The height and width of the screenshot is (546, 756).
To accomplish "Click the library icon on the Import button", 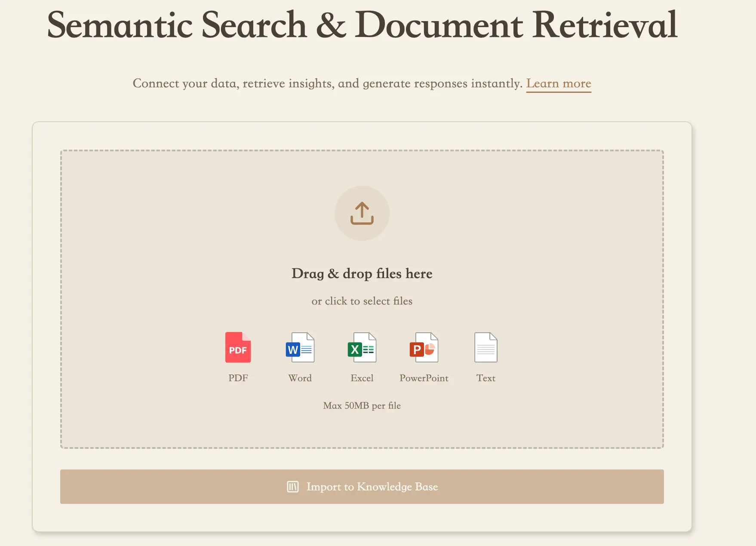I will [293, 487].
